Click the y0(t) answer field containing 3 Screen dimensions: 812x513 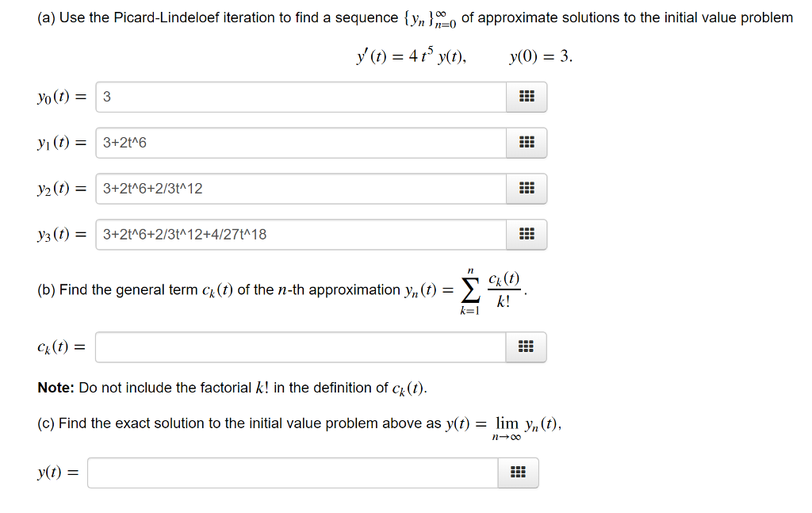(x=301, y=97)
